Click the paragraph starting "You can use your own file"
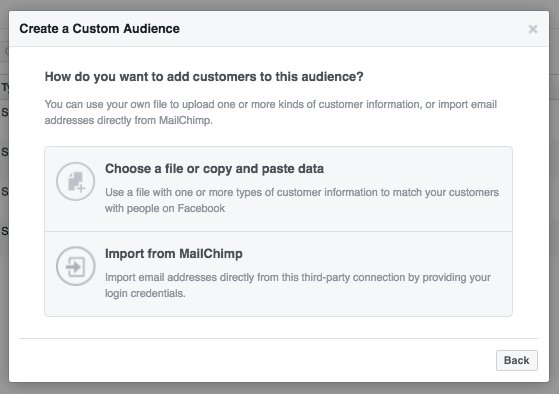559x394 pixels. tap(271, 112)
